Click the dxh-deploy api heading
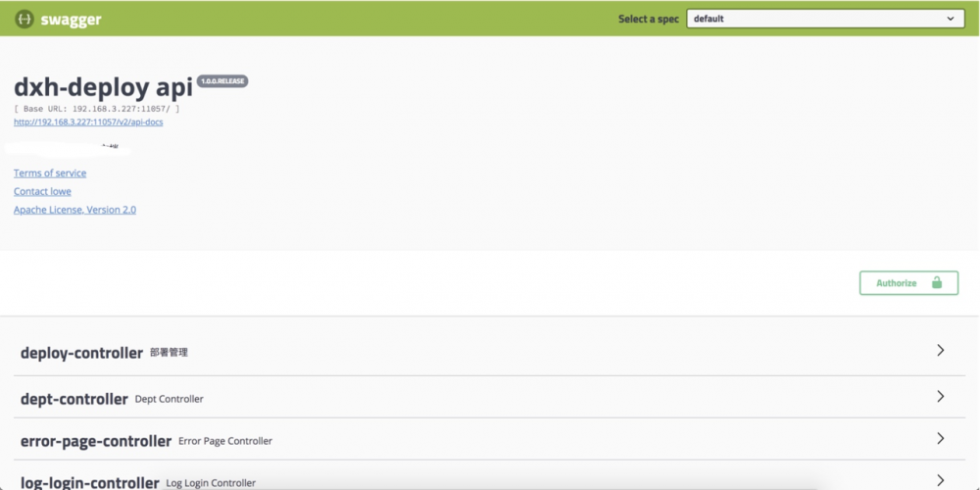This screenshot has width=980, height=490. pyautogui.click(x=103, y=88)
